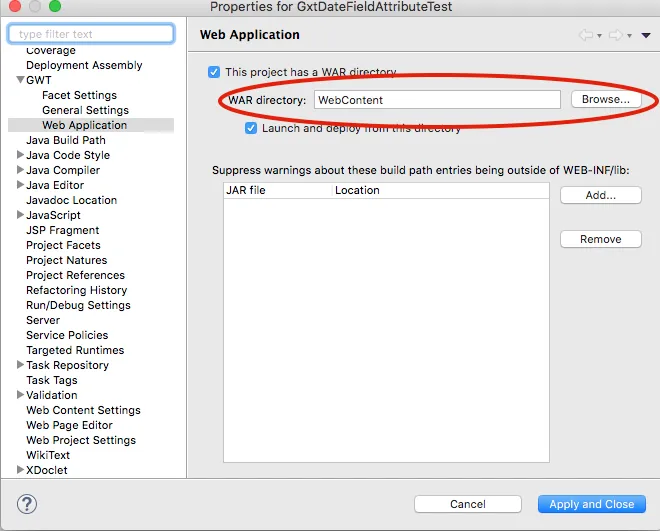Select Deployment Assembly in the tree
Screen dimensions: 660x531
[84, 65]
